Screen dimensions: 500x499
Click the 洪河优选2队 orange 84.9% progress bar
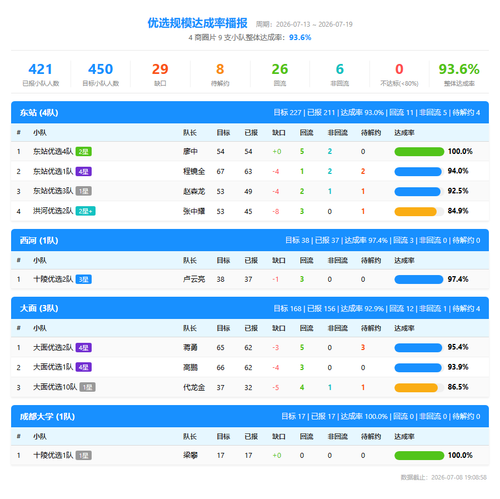[x=419, y=212]
